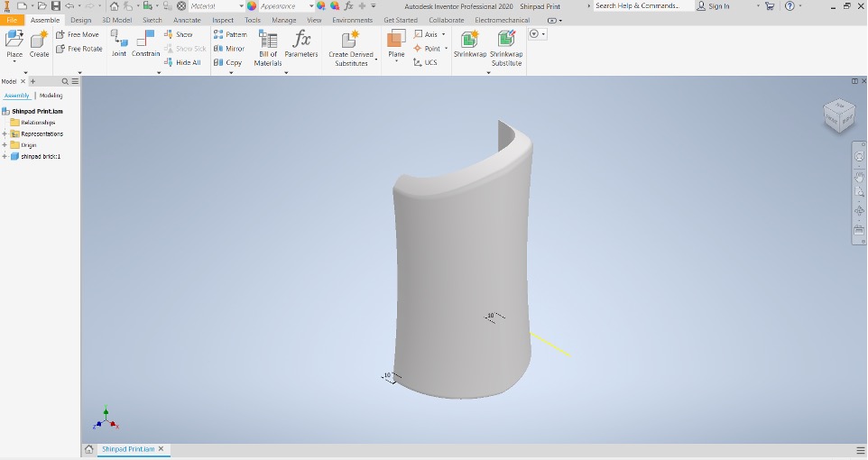Click the Search Help & Commands field
The image size is (868, 460).
coord(643,6)
